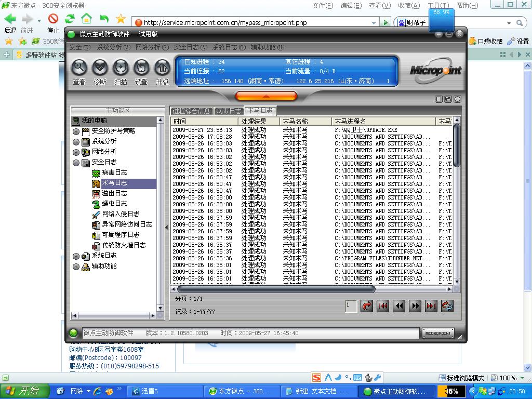The width and height of the screenshot is (532, 399).
Task: Jump to the first page of records
Action: [x=383, y=306]
